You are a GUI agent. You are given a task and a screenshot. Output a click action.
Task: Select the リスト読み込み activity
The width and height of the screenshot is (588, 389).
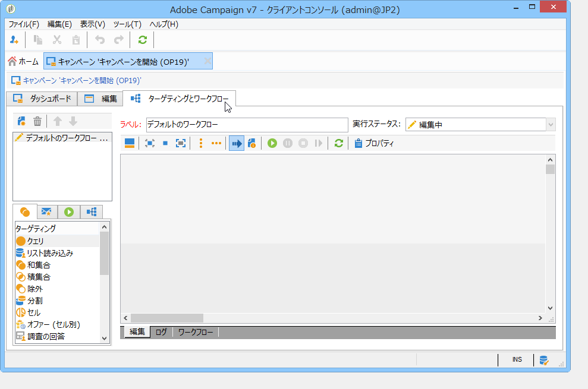click(x=57, y=253)
